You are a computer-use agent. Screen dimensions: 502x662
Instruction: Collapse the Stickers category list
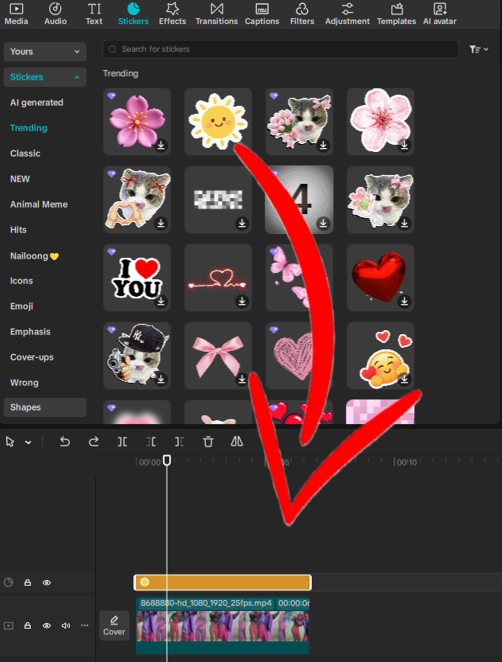pos(45,77)
